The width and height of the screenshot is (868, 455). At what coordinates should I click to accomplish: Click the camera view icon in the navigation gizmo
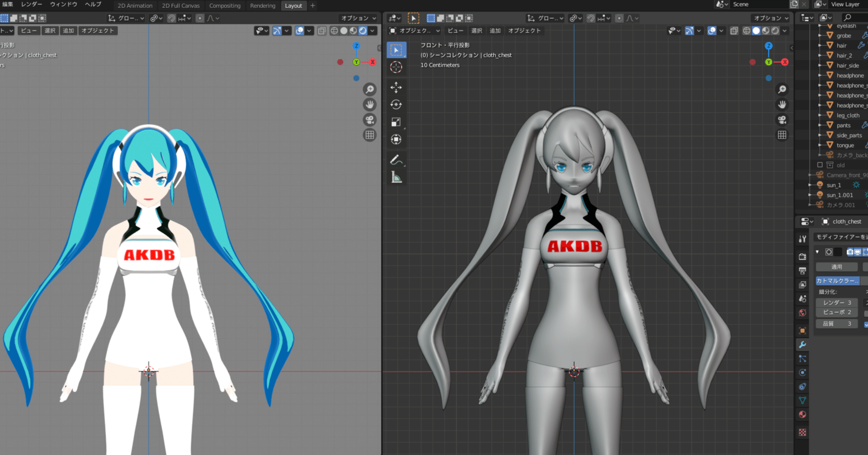782,120
